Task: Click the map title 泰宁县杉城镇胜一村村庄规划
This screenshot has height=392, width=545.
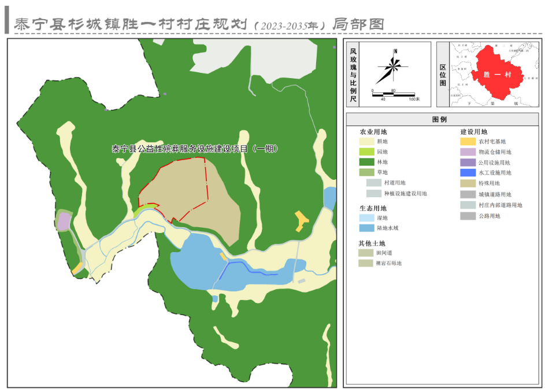Action: point(132,24)
